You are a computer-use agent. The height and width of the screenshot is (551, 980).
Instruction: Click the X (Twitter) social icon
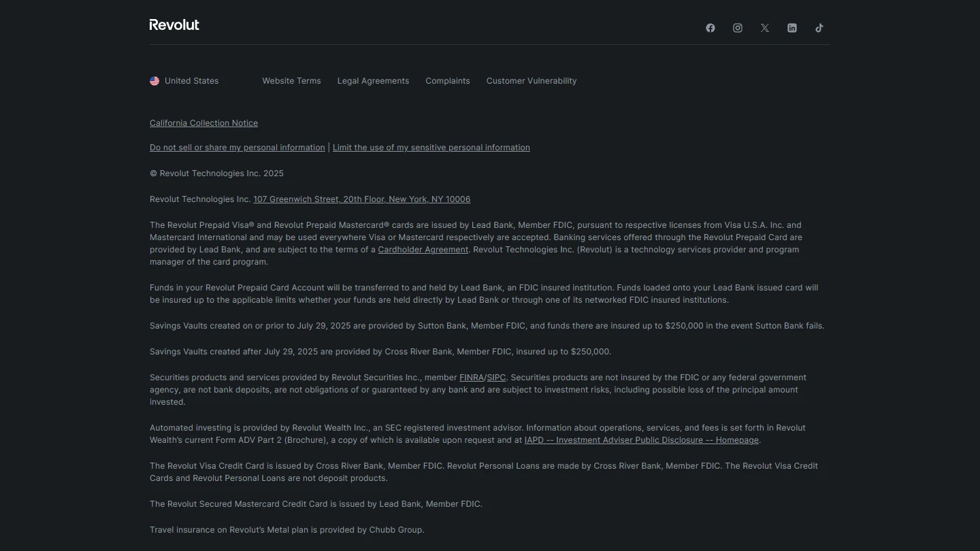pos(765,28)
